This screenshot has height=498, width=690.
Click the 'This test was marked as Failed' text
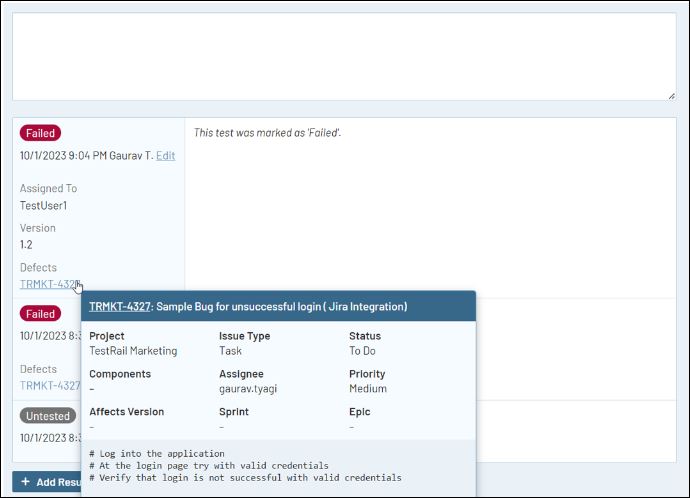coord(267,133)
